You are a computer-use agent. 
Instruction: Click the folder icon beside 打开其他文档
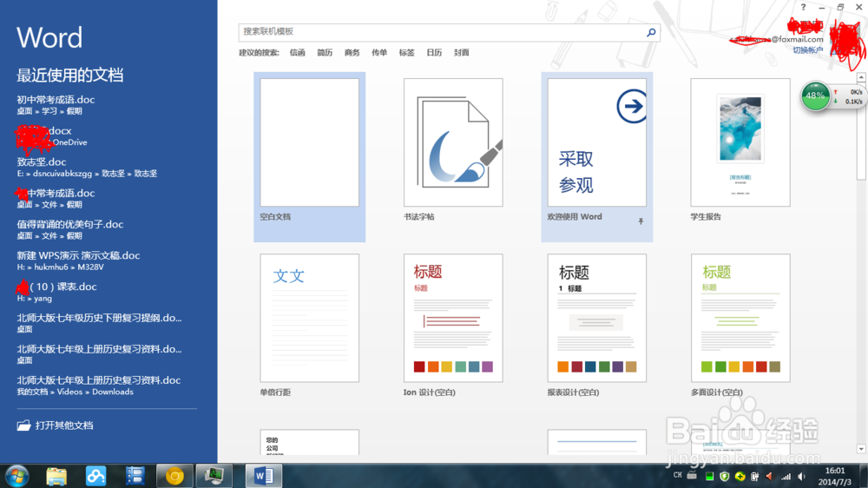click(x=23, y=425)
